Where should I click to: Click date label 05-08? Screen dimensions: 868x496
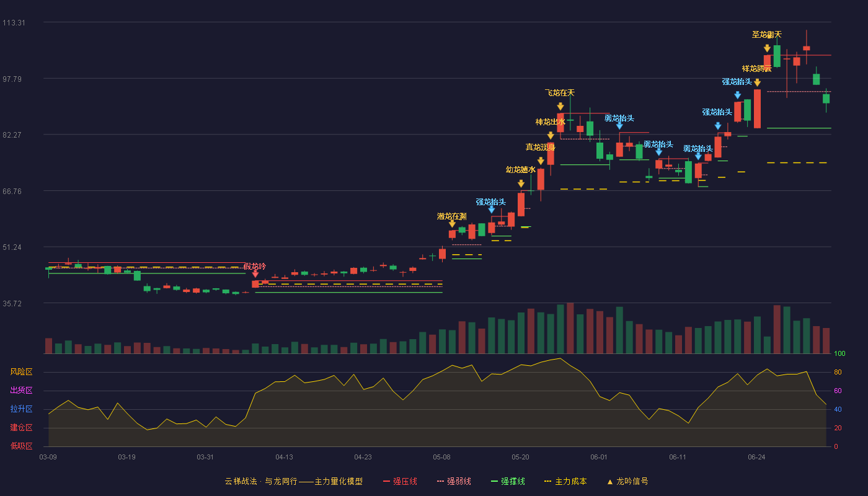click(x=441, y=457)
